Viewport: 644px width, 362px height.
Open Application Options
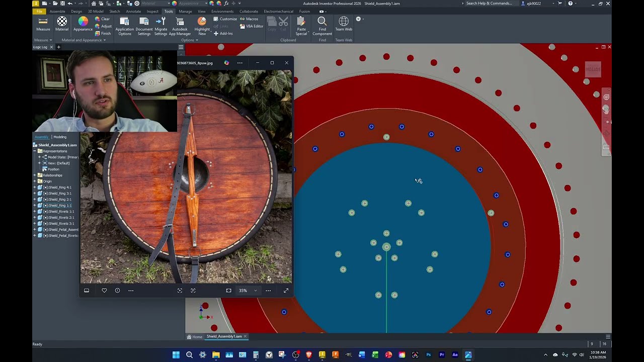click(x=124, y=26)
